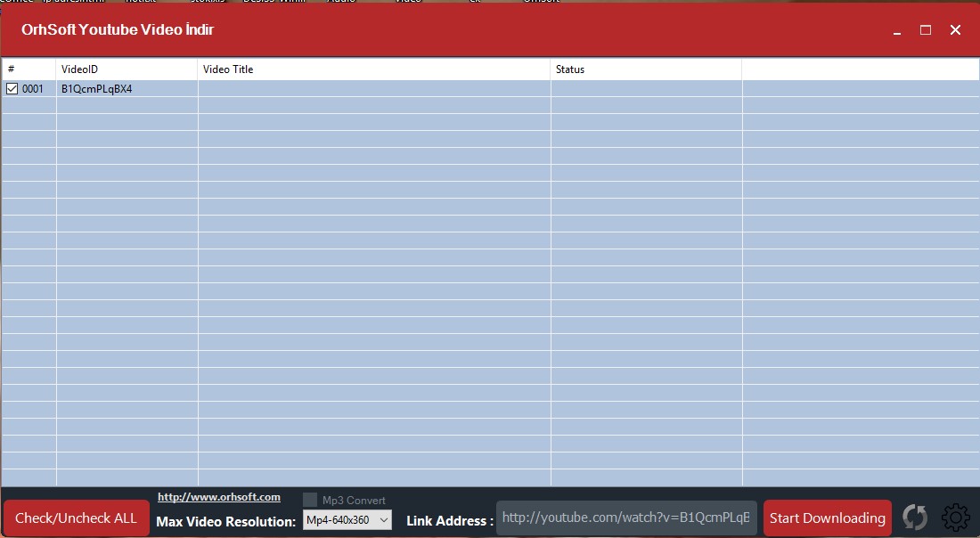Uncheck the checkbox for row 0001

(12, 89)
